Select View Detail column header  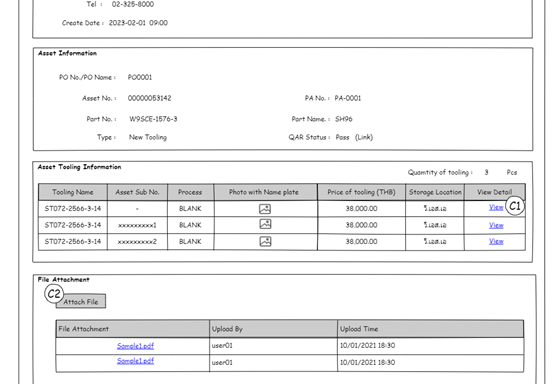[x=495, y=192]
